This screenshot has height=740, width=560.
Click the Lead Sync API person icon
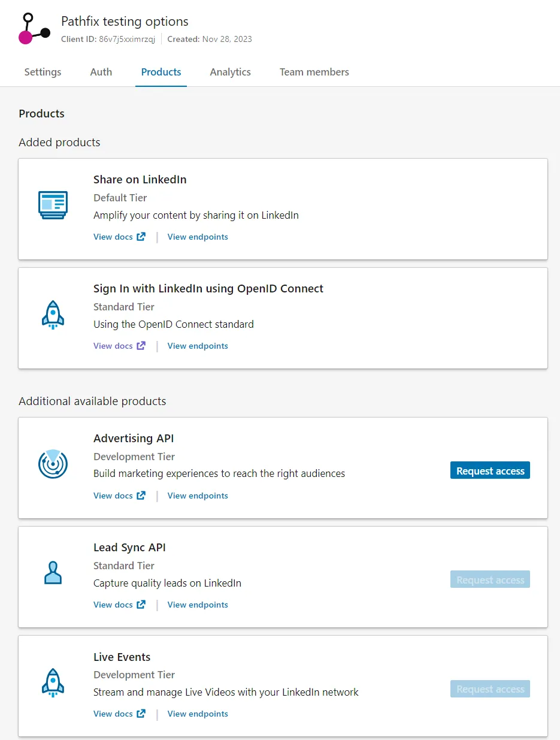click(x=53, y=573)
